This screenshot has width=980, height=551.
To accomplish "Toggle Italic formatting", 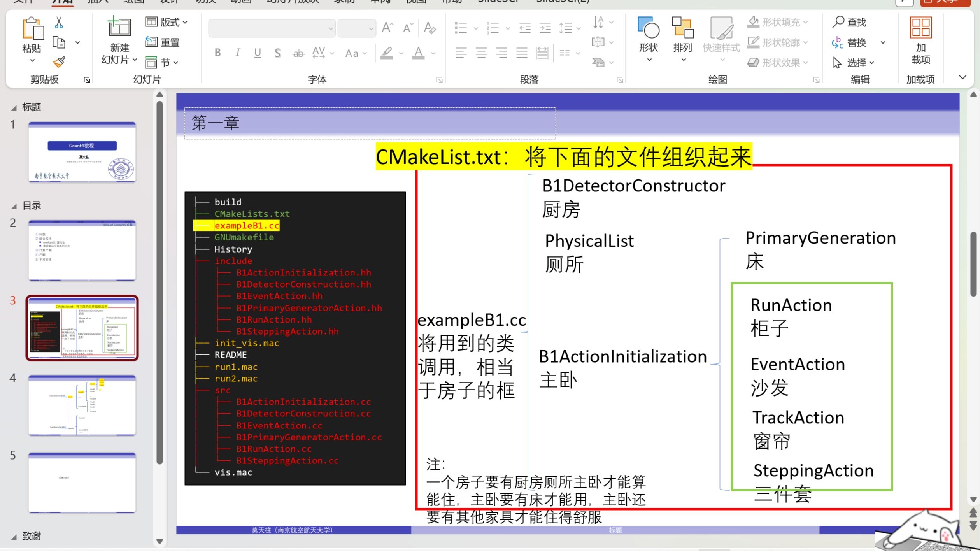I will pyautogui.click(x=237, y=53).
